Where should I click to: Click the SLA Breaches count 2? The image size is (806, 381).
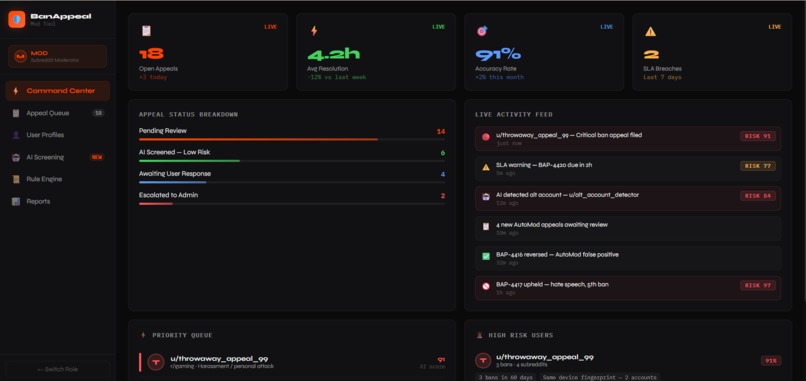(x=651, y=54)
